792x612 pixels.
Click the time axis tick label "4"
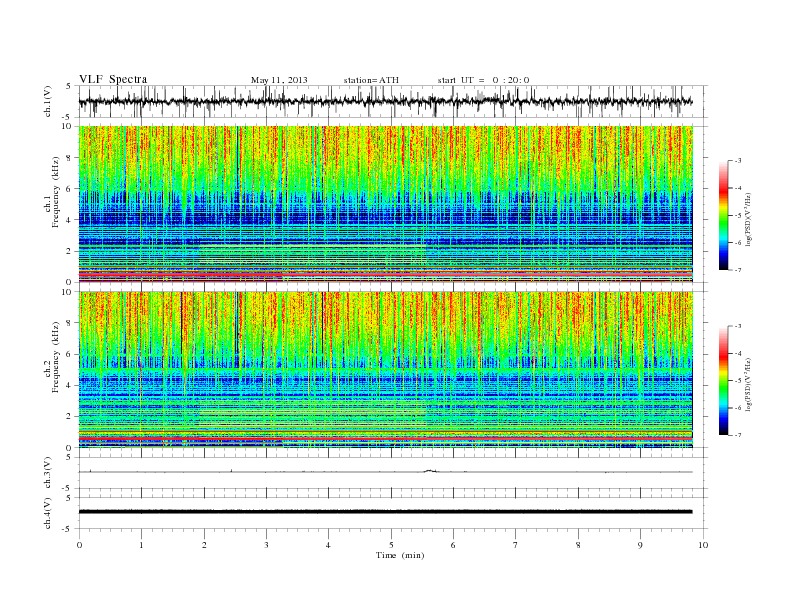(329, 545)
